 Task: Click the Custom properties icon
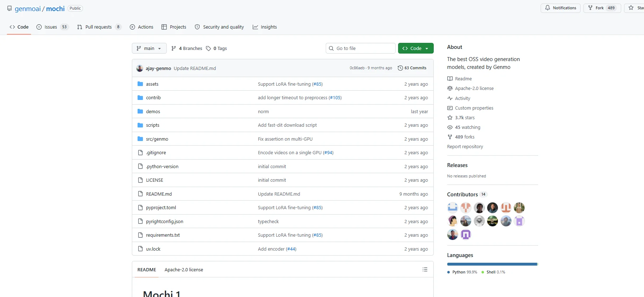[450, 108]
